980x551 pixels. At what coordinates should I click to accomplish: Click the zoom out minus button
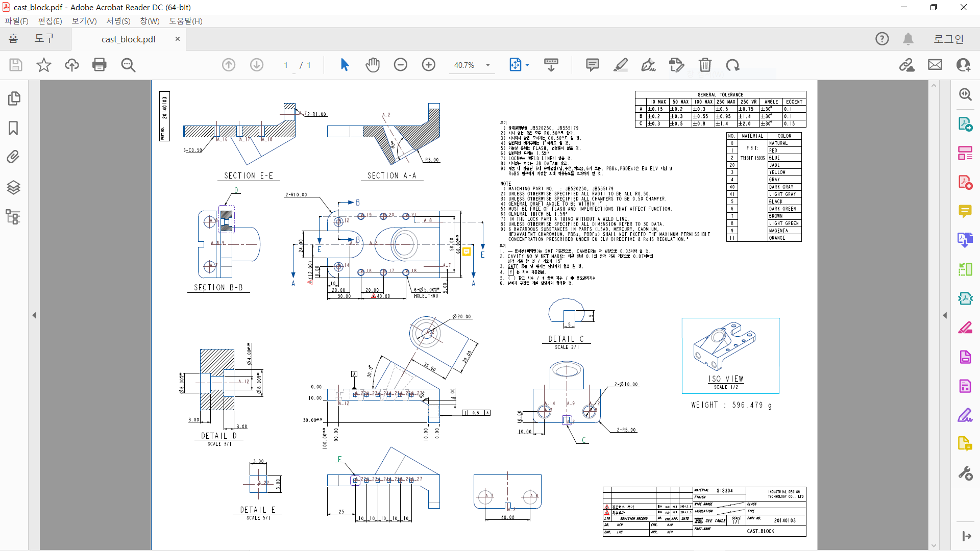pos(401,65)
